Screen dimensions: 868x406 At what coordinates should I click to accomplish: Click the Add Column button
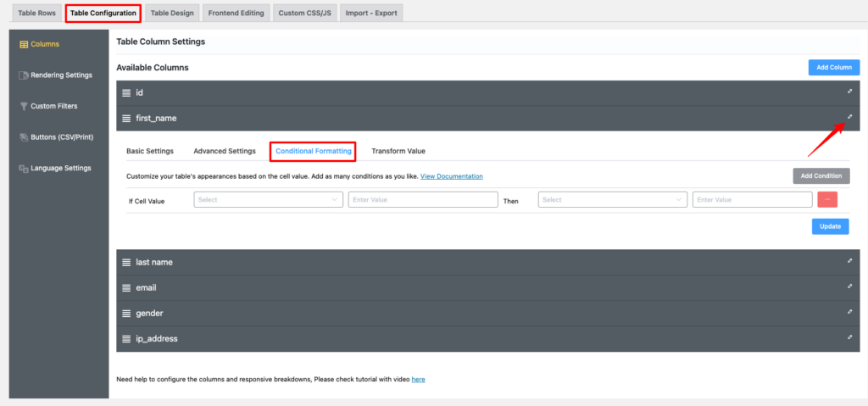(834, 68)
